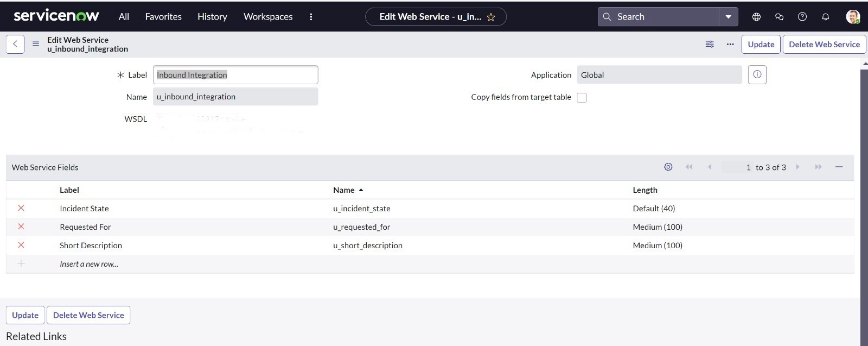Screen dimensions: 868x346
Task: Expand the Search scope dropdown arrow
Action: (728, 17)
